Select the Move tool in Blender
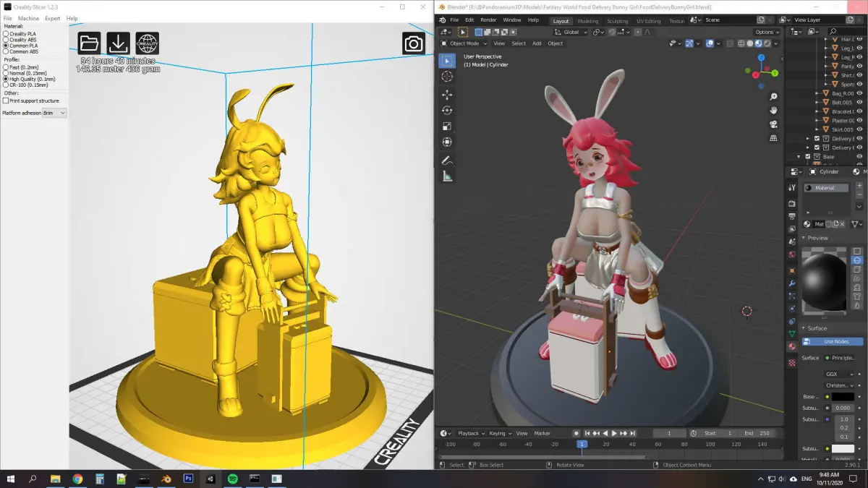This screenshot has height=488, width=868. 447,95
